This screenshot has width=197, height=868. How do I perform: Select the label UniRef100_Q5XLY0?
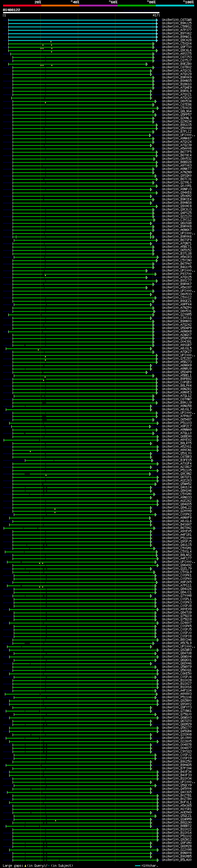(x=177, y=453)
